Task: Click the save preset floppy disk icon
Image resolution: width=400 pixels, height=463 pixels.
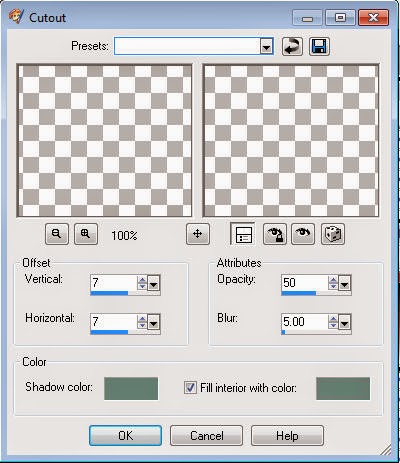Action: pyautogui.click(x=319, y=46)
